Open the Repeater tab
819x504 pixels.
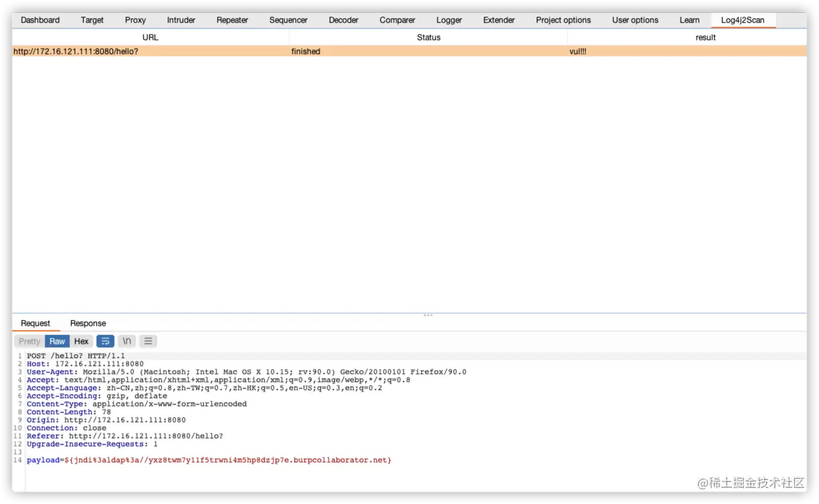click(x=233, y=20)
